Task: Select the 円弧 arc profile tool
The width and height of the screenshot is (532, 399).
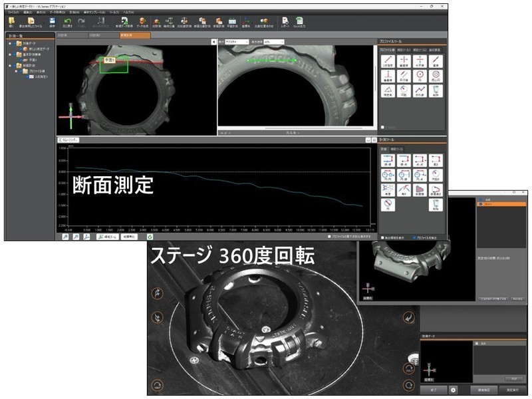Action: [404, 91]
